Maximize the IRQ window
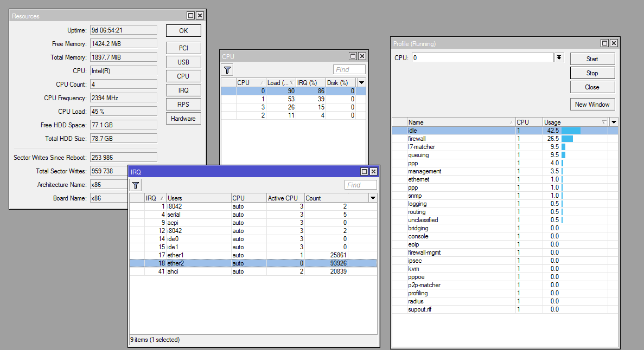 pos(364,172)
